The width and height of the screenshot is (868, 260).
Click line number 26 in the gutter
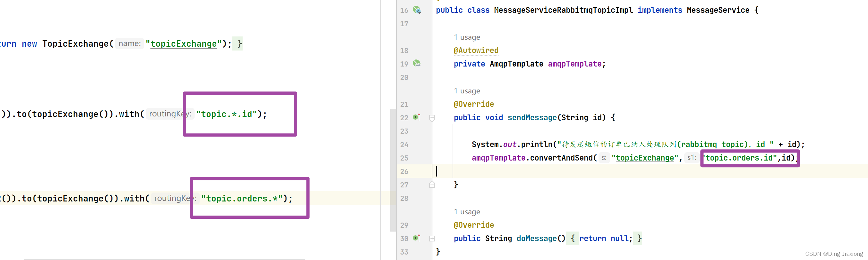404,171
